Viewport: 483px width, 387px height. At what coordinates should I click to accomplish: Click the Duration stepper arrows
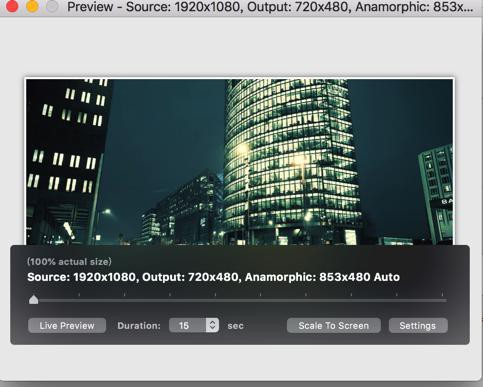click(213, 325)
